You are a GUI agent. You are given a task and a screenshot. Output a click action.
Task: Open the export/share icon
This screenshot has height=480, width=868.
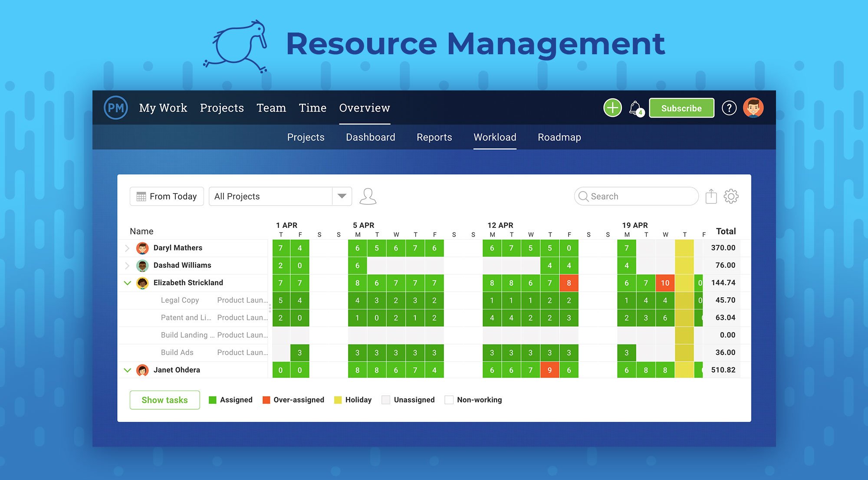711,196
